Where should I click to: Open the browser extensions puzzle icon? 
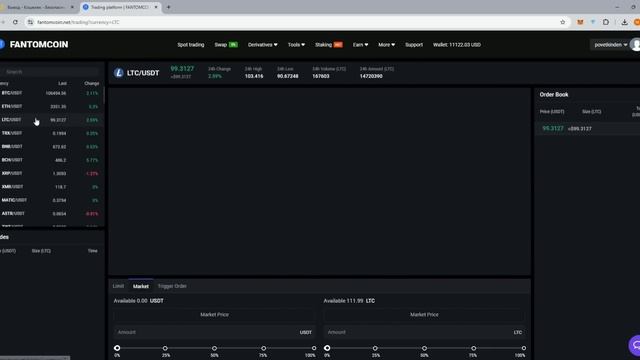(x=606, y=22)
